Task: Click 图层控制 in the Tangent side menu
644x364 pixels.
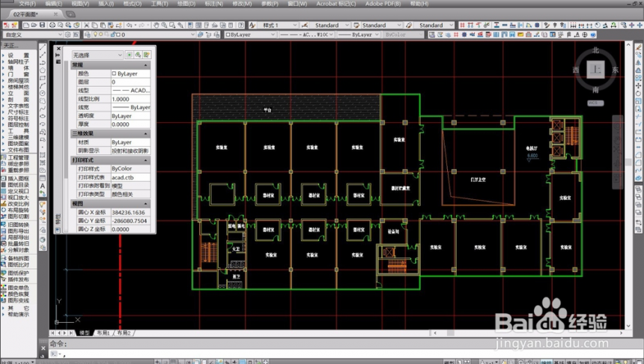Action: pos(19,124)
